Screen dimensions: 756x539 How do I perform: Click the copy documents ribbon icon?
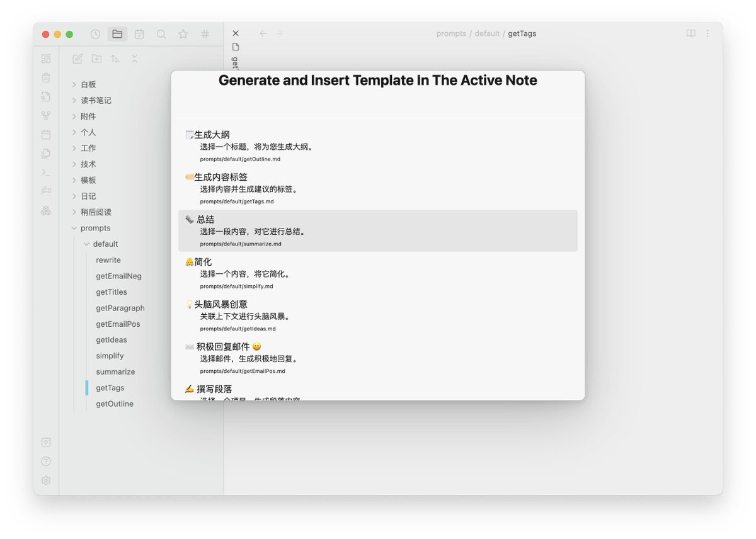coord(46,153)
